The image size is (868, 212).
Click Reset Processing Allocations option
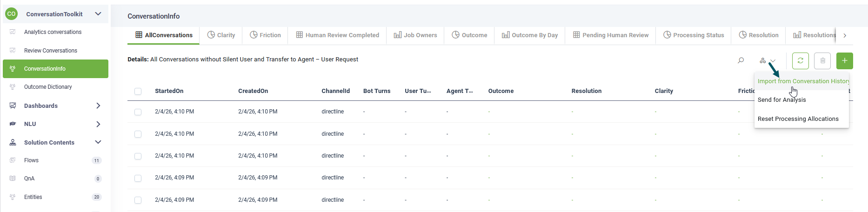(x=798, y=119)
